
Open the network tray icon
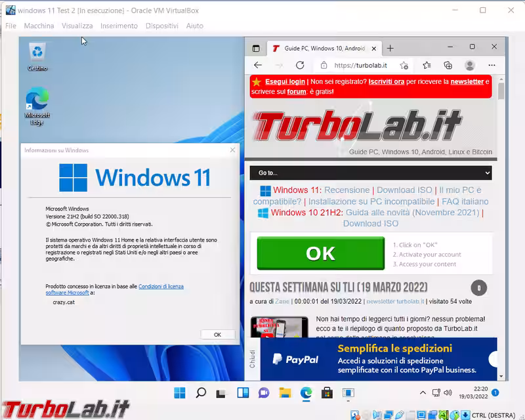tap(436, 392)
